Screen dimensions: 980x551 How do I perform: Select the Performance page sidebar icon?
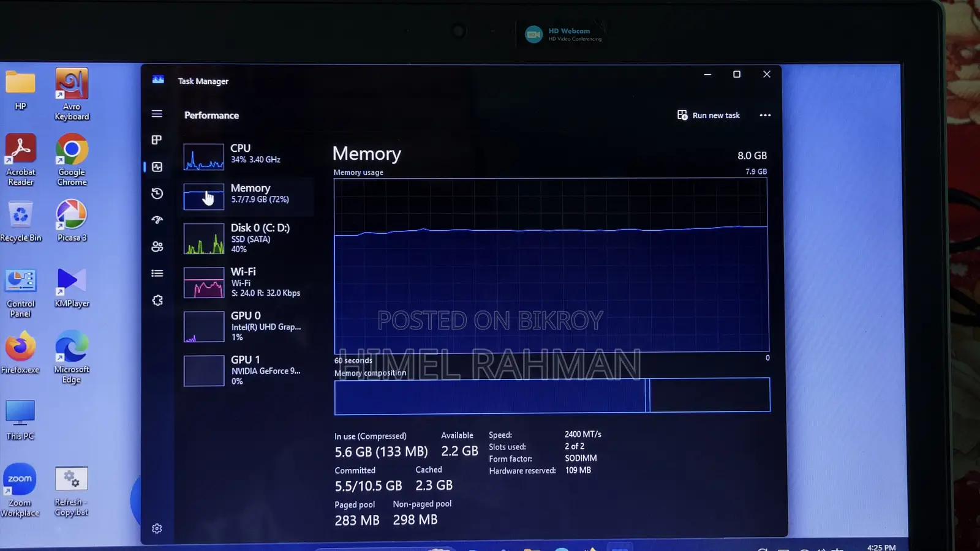click(157, 167)
